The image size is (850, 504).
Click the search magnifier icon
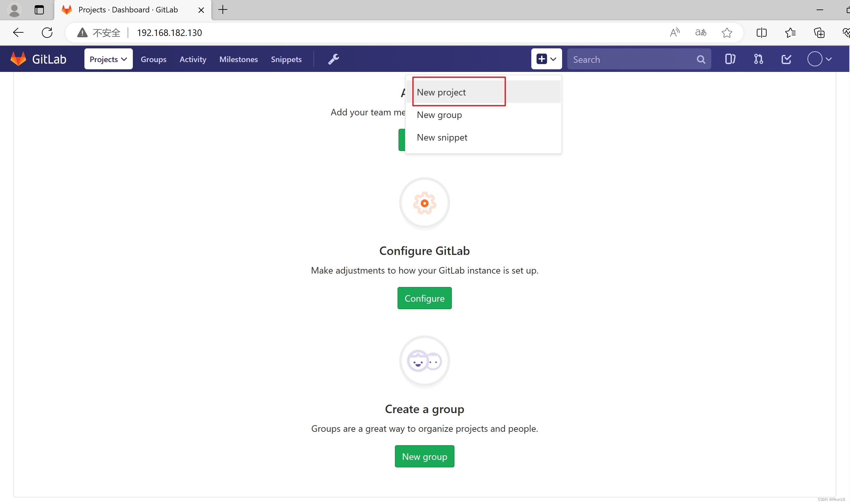[x=700, y=59]
